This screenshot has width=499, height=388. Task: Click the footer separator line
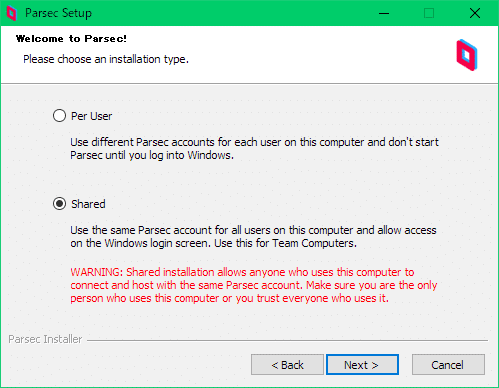287,340
